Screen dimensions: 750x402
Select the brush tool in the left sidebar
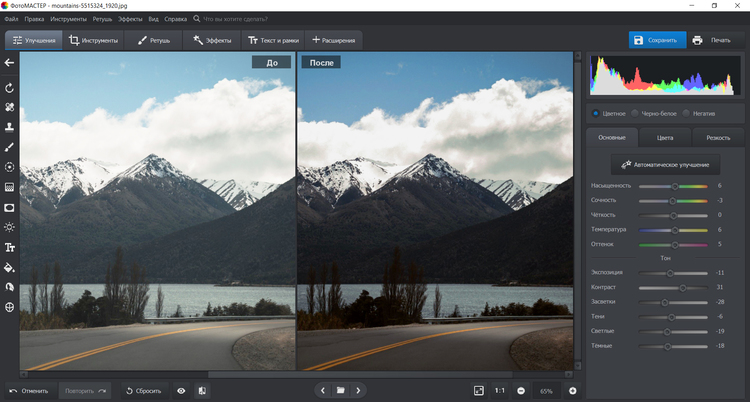(x=9, y=147)
